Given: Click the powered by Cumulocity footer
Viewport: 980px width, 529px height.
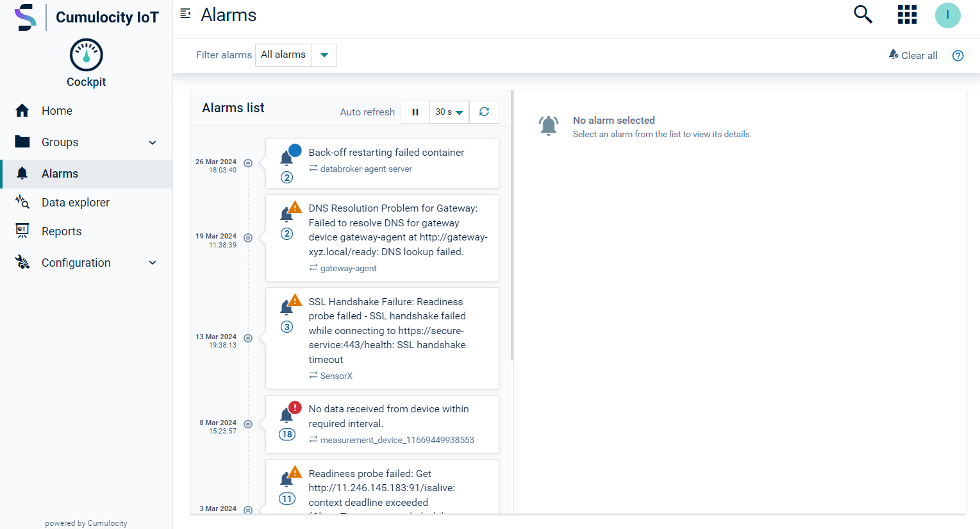Looking at the screenshot, I should [x=86, y=523].
